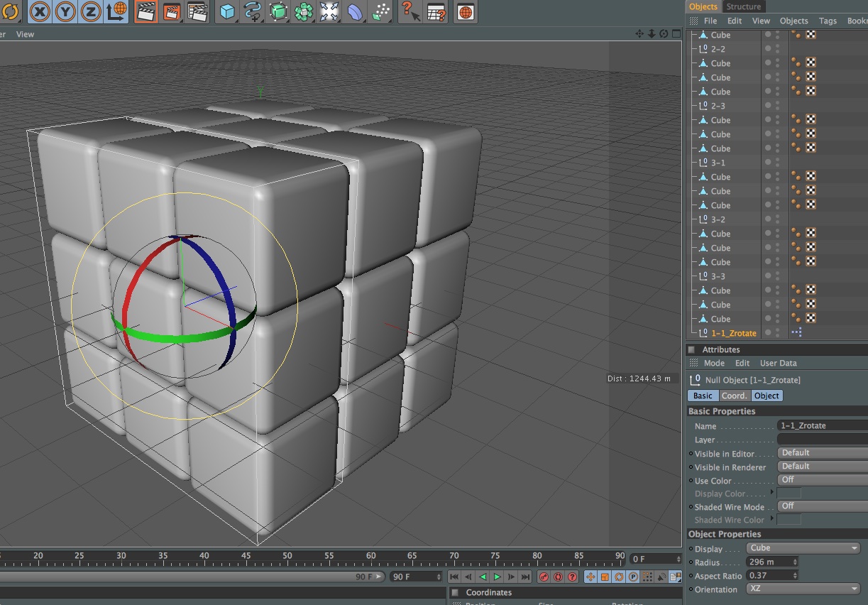Click the Name field containing 1-1_Zrotate
The height and width of the screenshot is (605, 868).
[x=823, y=425]
